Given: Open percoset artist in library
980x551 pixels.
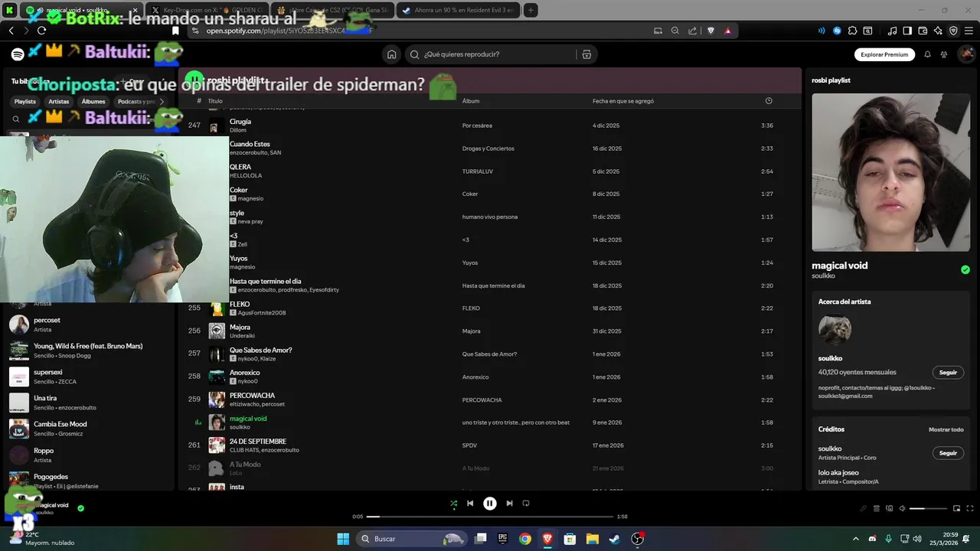Looking at the screenshot, I should 90,324.
